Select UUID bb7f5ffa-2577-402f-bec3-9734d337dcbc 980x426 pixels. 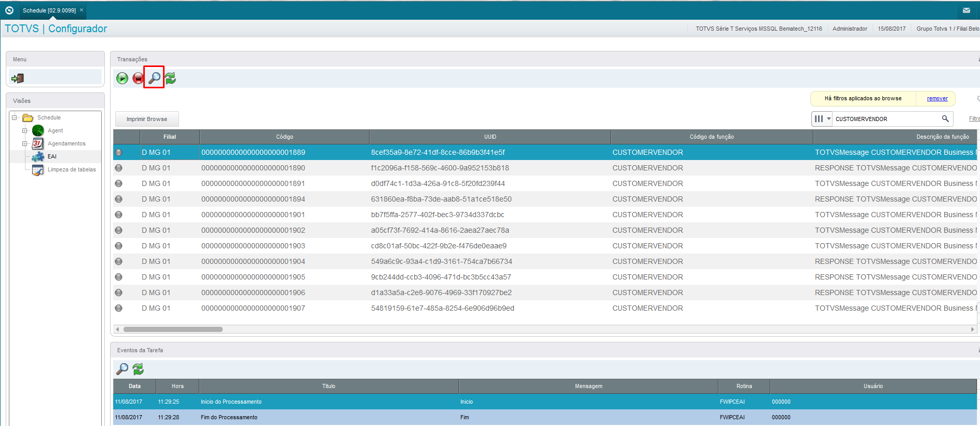[x=438, y=215]
